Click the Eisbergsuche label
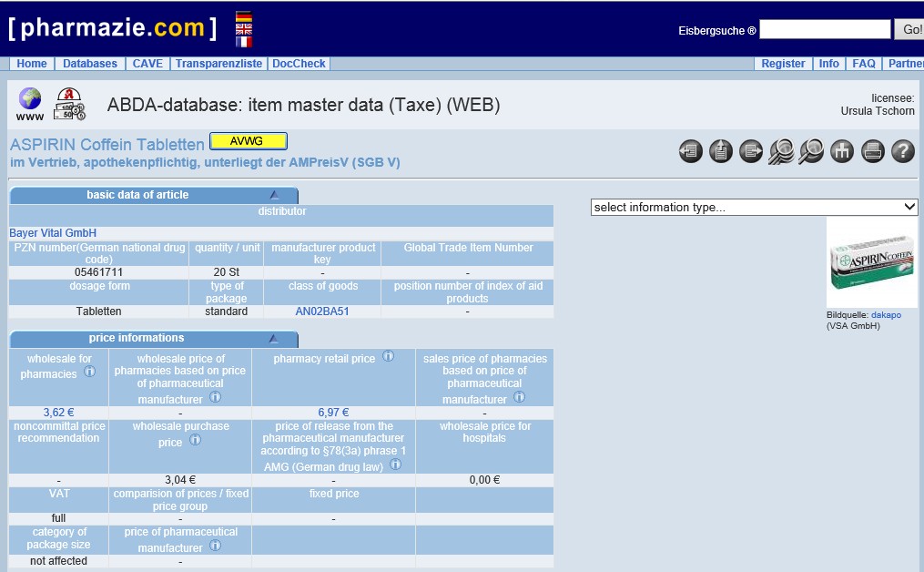924x572 pixels. (x=717, y=31)
